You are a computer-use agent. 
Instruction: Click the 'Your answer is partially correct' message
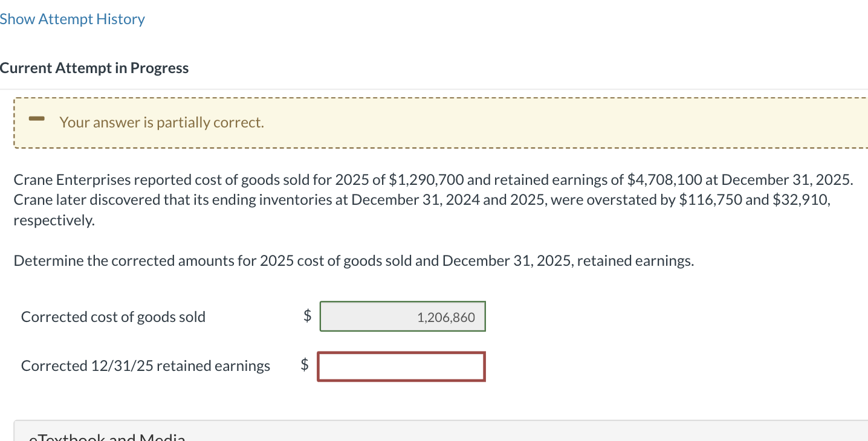coord(161,123)
